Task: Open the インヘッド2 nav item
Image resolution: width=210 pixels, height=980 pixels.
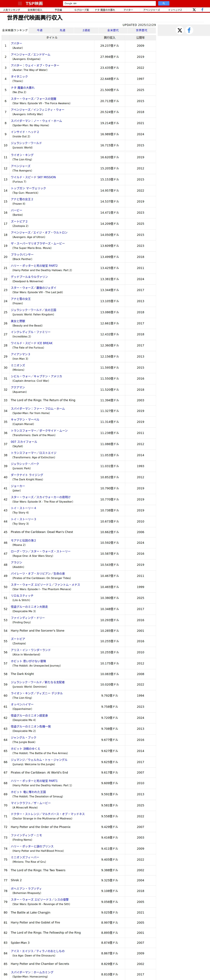Action: 175,10
